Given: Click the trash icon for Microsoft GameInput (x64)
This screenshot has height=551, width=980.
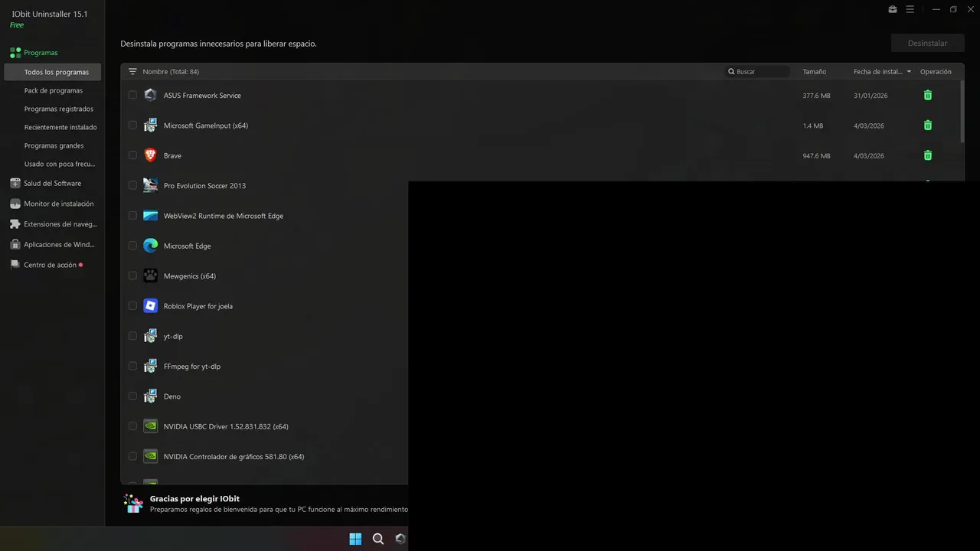Looking at the screenshot, I should coord(928,125).
